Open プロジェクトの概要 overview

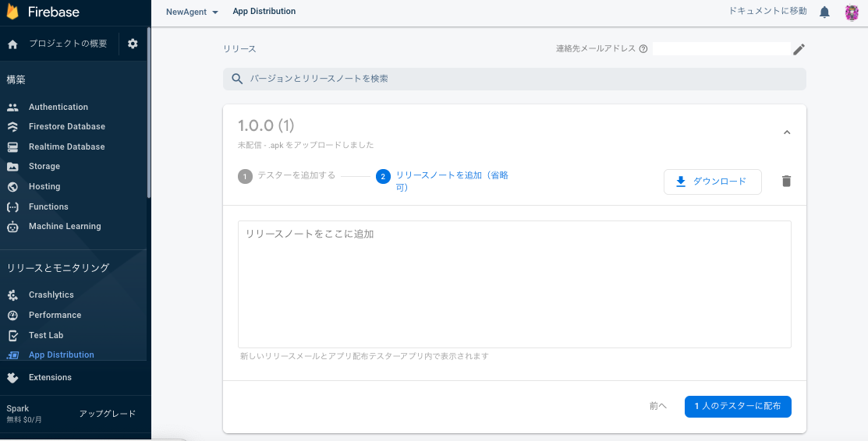tap(68, 44)
